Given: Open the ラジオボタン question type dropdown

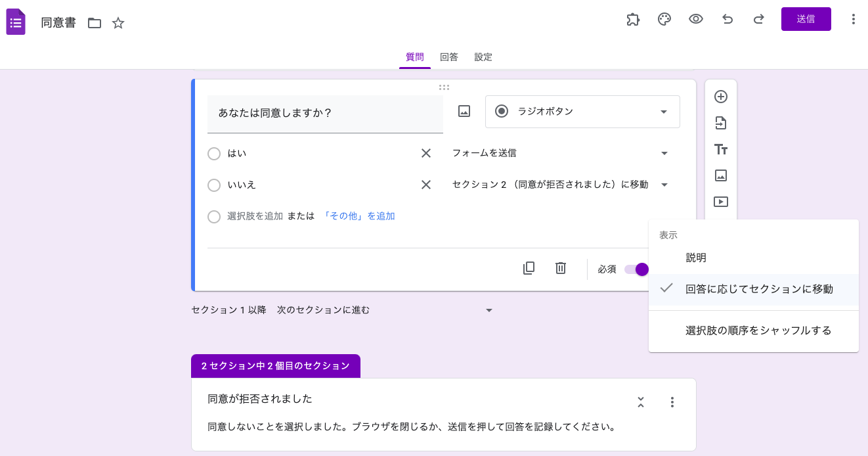Looking at the screenshot, I should 582,112.
